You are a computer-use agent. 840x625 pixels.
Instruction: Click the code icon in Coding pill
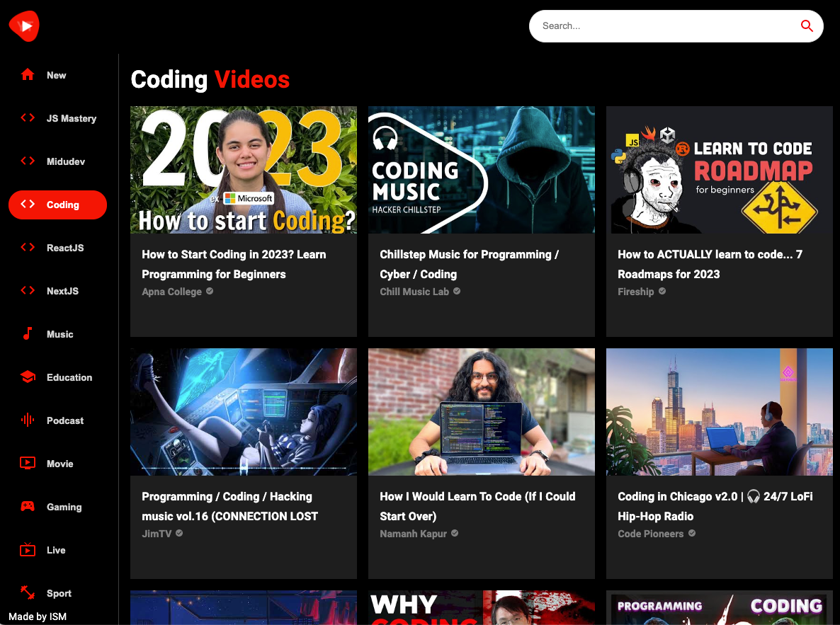coord(28,204)
